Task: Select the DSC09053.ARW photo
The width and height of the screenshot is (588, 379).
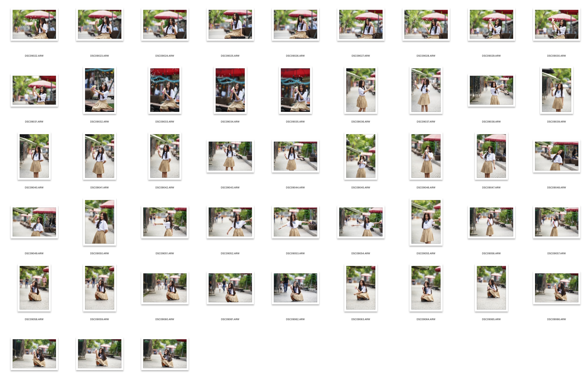Action: pyautogui.click(x=295, y=222)
